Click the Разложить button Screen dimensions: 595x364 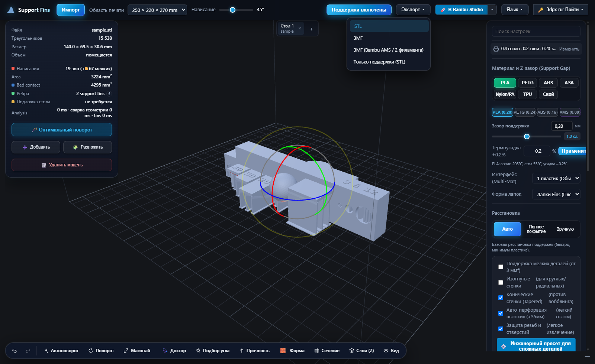[x=87, y=147]
